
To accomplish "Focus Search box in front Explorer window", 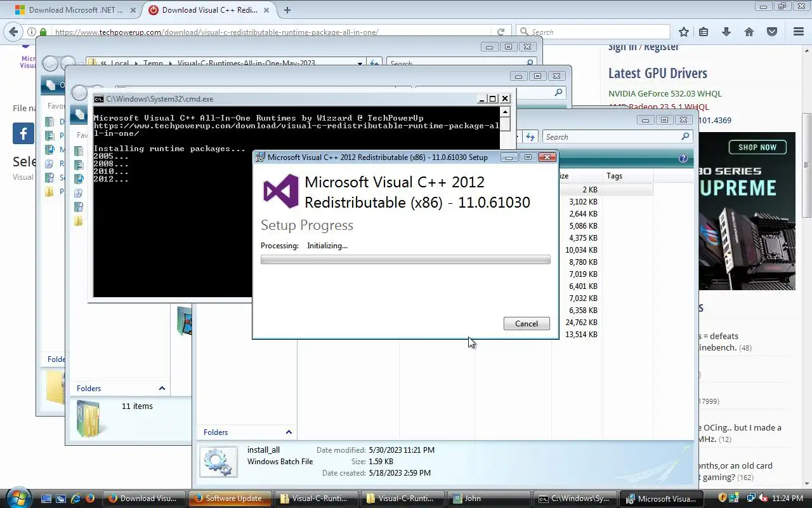I will pos(617,137).
